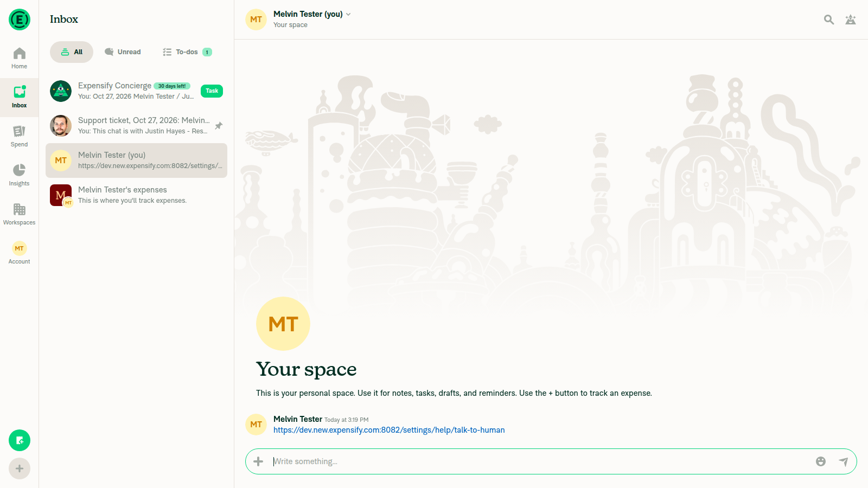
Task: Open the Melvin Tester (you) chat row
Action: pyautogui.click(x=136, y=160)
